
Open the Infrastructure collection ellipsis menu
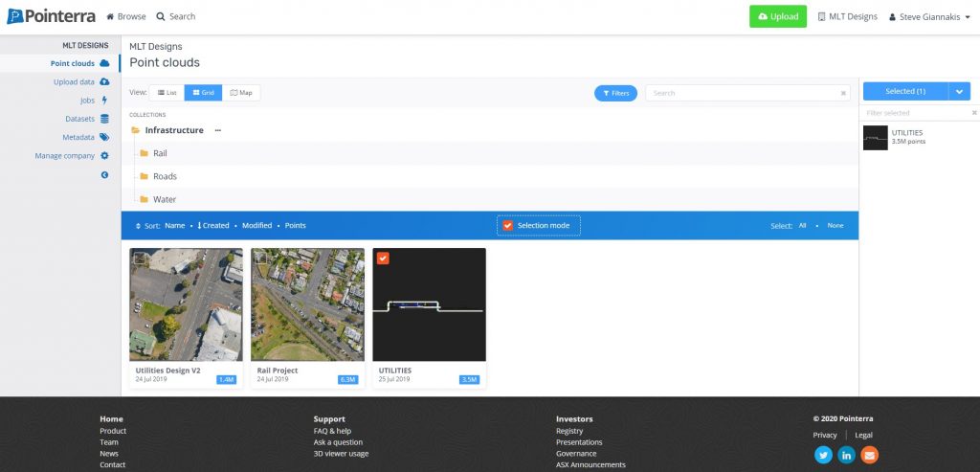(x=218, y=130)
